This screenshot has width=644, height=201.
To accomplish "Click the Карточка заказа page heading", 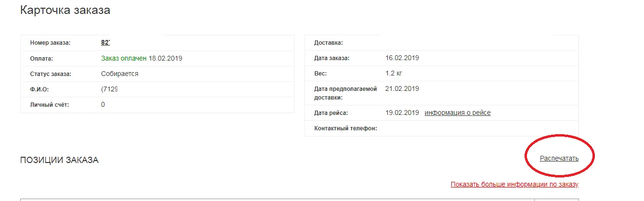I will coord(65,10).
